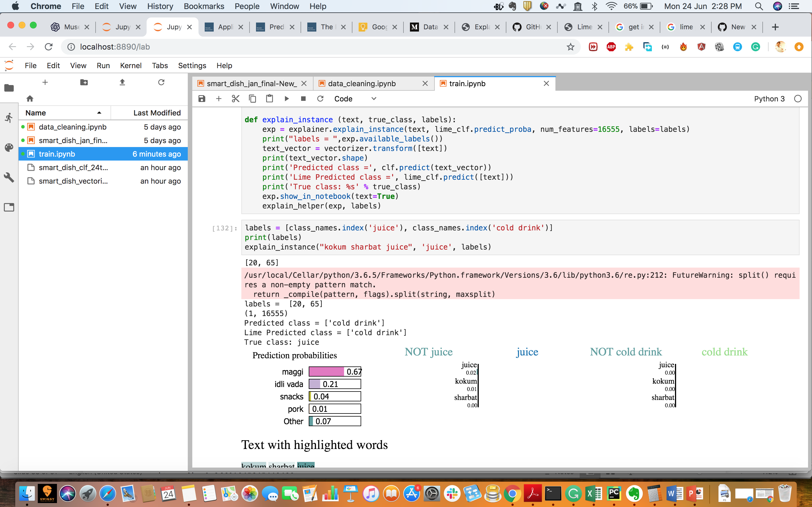Run the selected cell

click(x=286, y=99)
